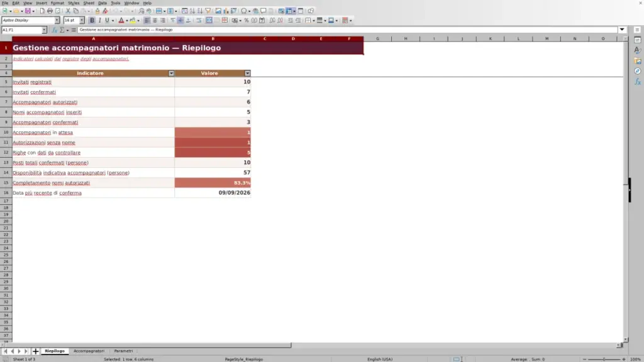Open the font size dropdown

pos(82,21)
